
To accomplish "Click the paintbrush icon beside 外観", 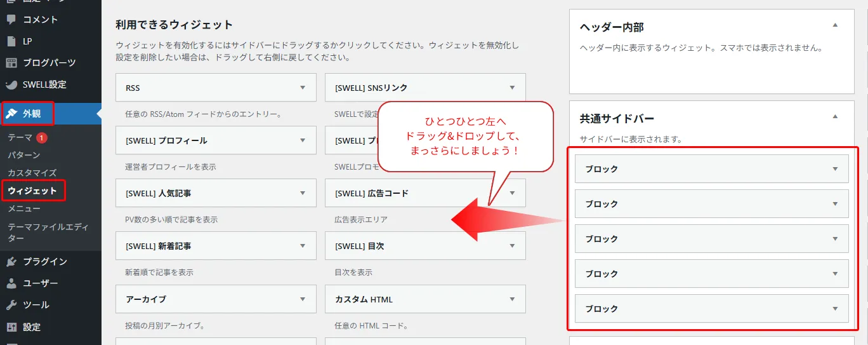I will [x=11, y=114].
